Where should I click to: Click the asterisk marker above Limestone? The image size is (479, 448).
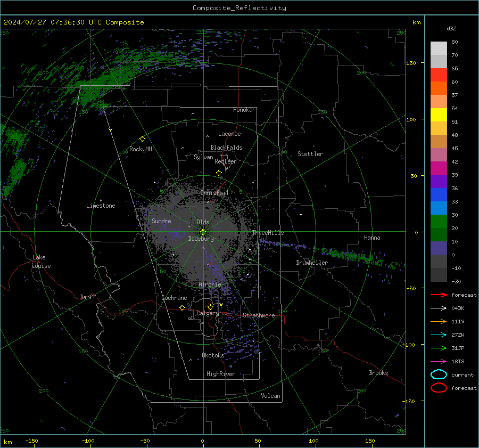pyautogui.click(x=101, y=201)
